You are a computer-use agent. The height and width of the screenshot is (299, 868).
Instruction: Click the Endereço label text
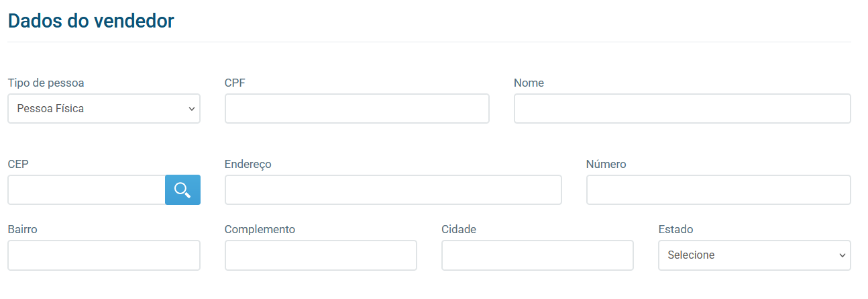248,165
